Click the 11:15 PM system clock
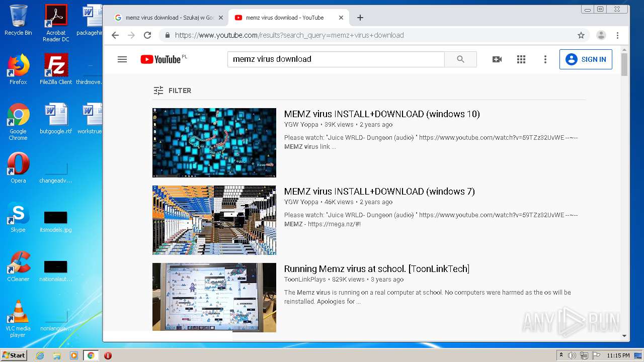Viewport: 644px width, 362px height. 618,355
